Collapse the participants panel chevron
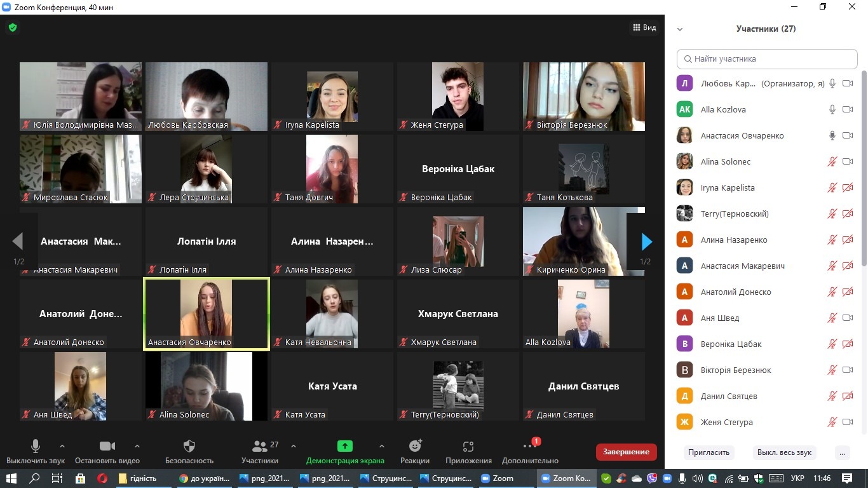The height and width of the screenshot is (488, 868). pos(680,29)
